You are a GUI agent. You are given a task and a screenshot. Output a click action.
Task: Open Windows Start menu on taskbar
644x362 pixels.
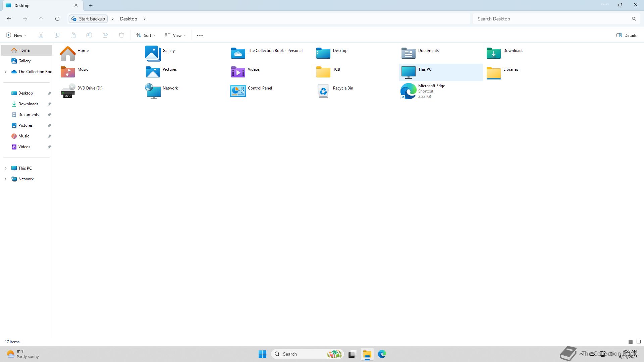point(262,354)
